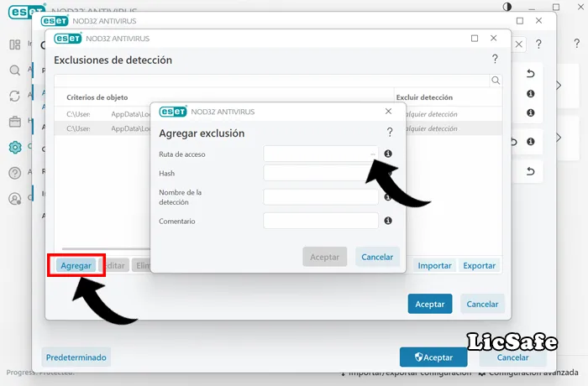The height and width of the screenshot is (386, 588).
Task: Open help in advanced setup window
Action: 538,44
